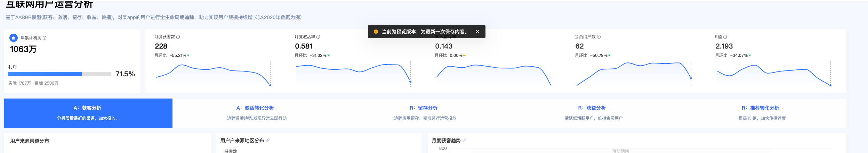The height and width of the screenshot is (153, 868).
Task: Dismiss the preview version notification
Action: tap(477, 32)
